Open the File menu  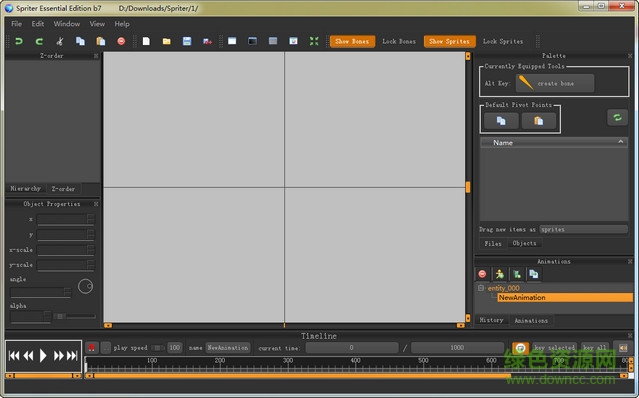coord(16,24)
